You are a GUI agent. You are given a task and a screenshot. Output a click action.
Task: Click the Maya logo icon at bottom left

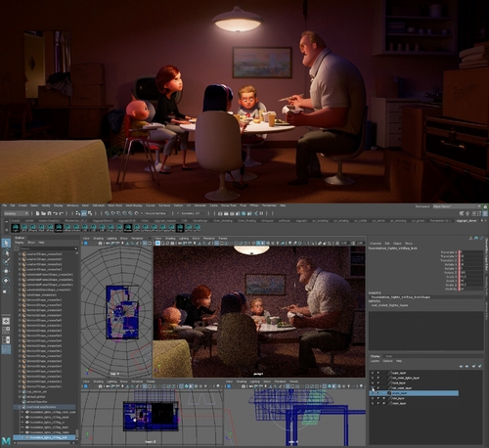coord(6,441)
